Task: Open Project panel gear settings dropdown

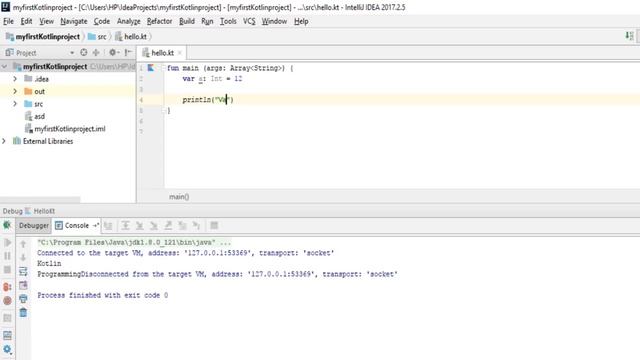Action: click(113, 52)
